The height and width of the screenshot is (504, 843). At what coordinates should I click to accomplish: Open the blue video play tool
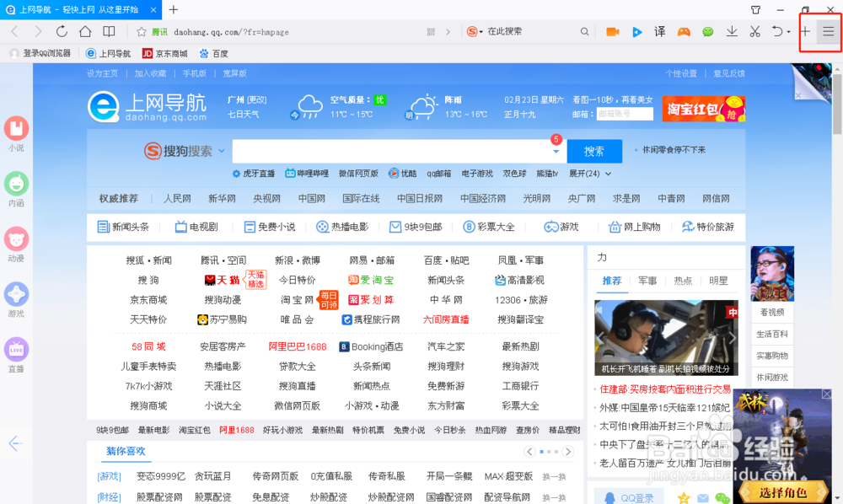[x=636, y=32]
